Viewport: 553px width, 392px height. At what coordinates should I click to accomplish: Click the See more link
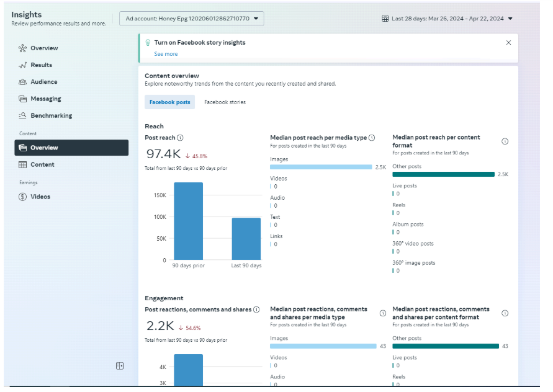pos(166,54)
